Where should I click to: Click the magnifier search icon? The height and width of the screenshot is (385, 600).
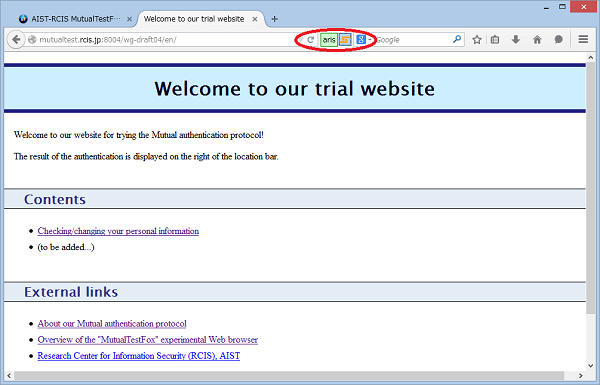(x=457, y=39)
